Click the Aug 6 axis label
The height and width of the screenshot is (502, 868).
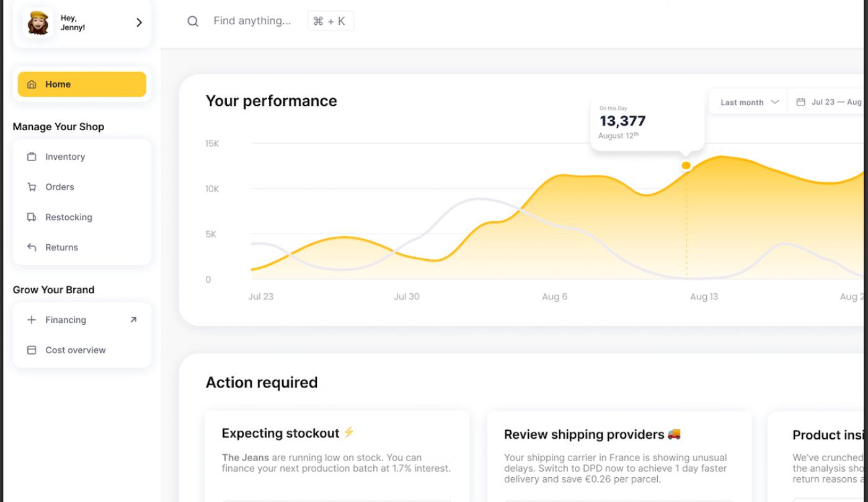(554, 297)
